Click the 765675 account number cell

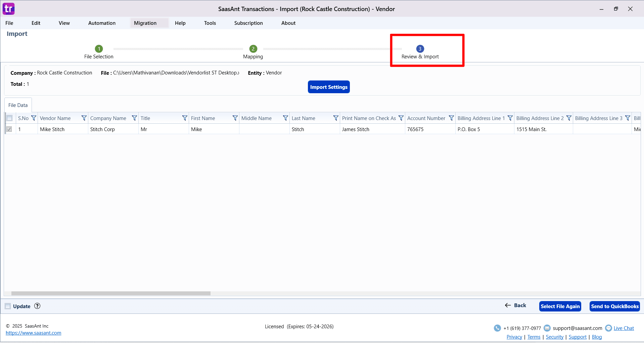pyautogui.click(x=430, y=129)
